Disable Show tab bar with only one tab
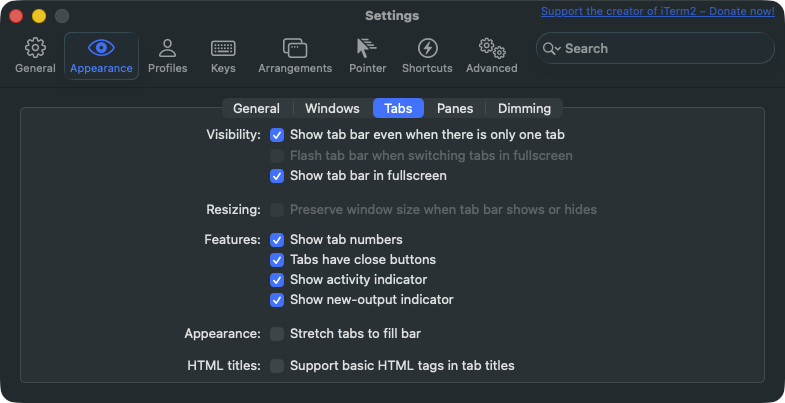The width and height of the screenshot is (785, 403). click(x=277, y=134)
